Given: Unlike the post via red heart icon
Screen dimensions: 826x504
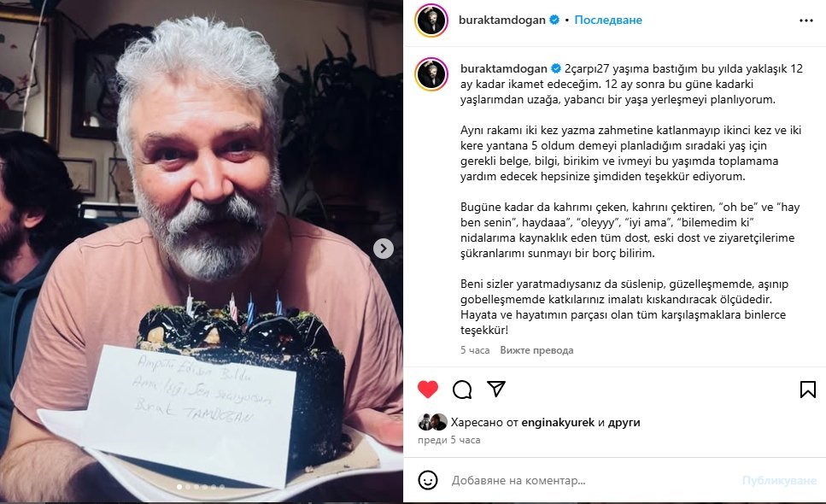Looking at the screenshot, I should click(x=428, y=390).
